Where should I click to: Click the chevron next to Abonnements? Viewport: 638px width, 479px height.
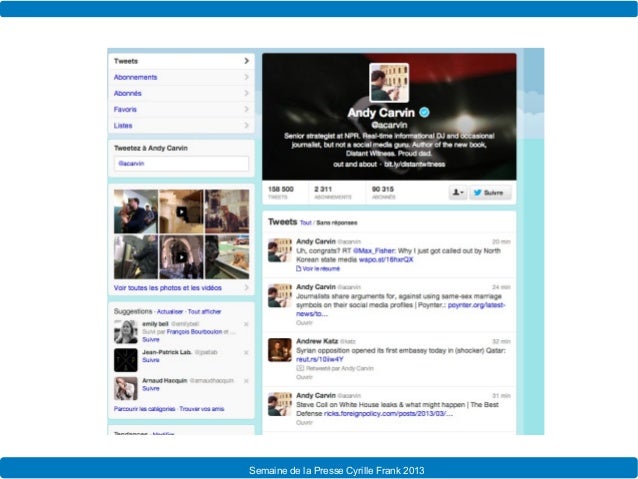pos(247,77)
